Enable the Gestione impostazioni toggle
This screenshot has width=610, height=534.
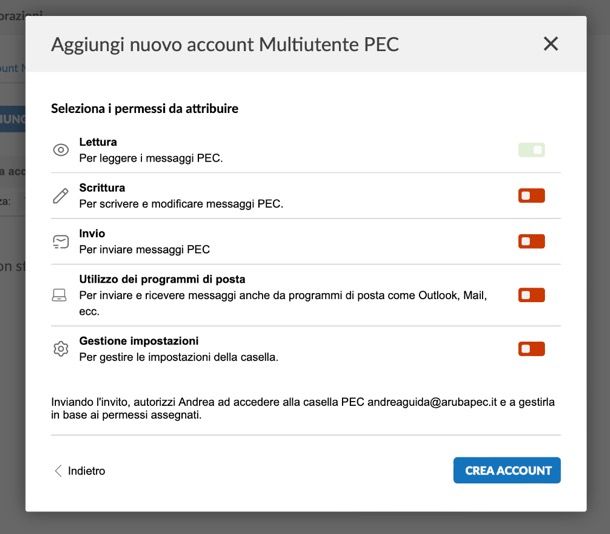pos(531,349)
